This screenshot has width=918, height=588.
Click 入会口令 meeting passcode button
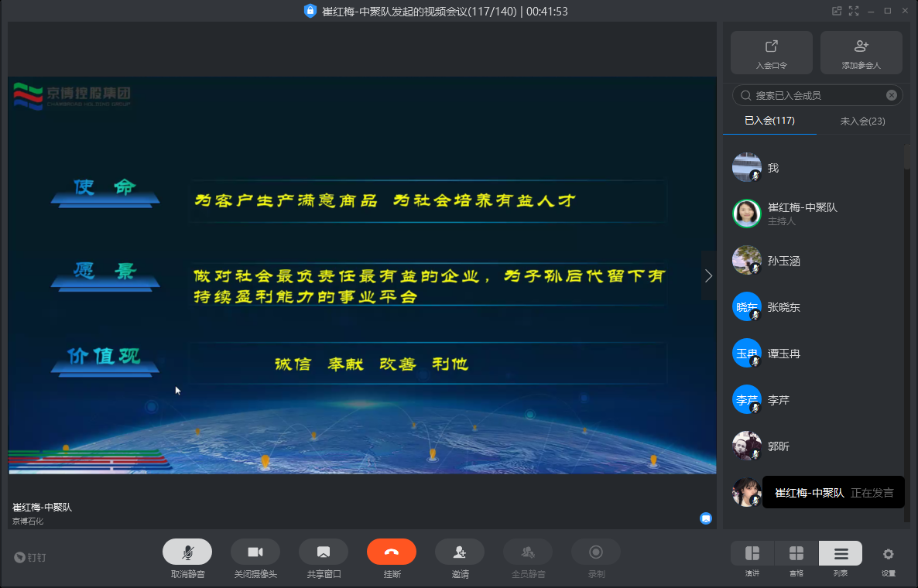(x=771, y=53)
